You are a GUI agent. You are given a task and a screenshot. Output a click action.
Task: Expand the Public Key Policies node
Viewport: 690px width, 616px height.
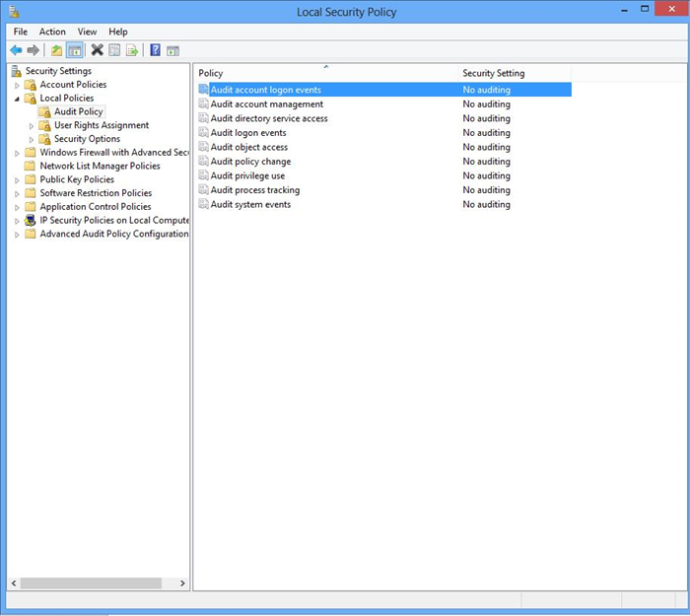[17, 180]
